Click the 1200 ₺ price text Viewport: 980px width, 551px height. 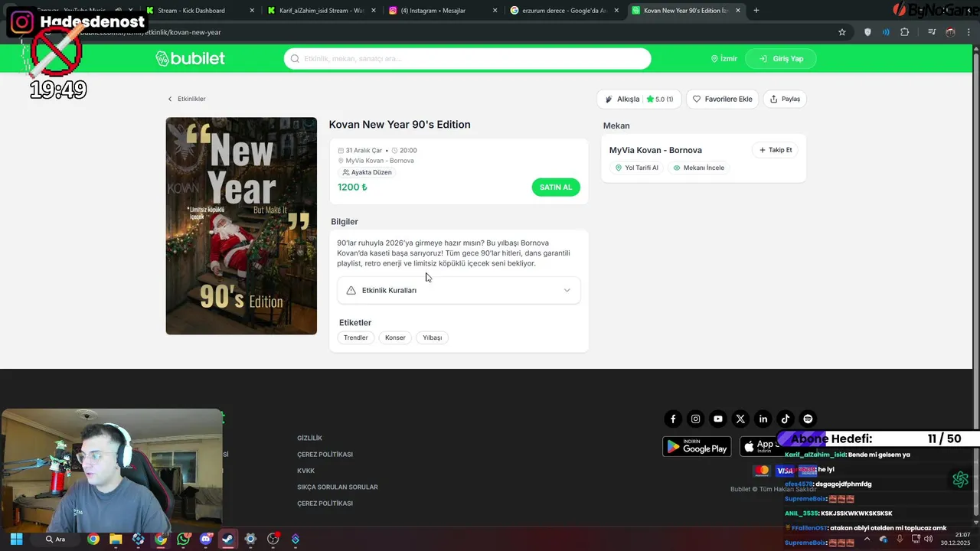(x=352, y=187)
